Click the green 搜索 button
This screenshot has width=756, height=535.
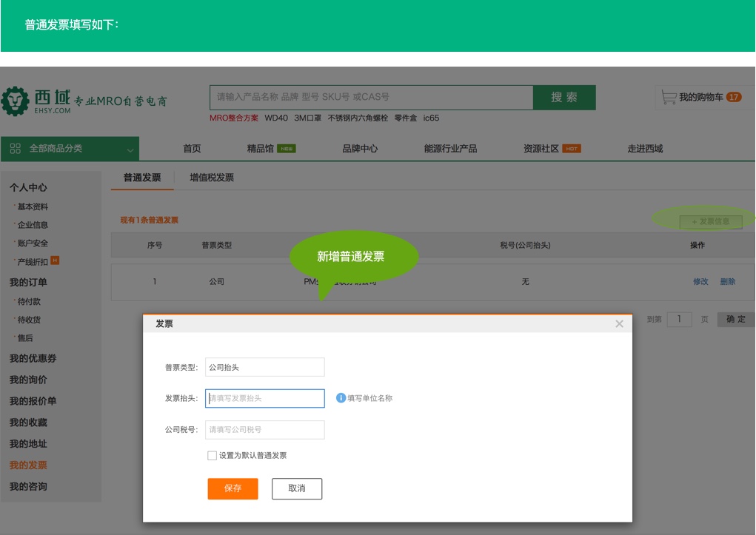(x=564, y=98)
